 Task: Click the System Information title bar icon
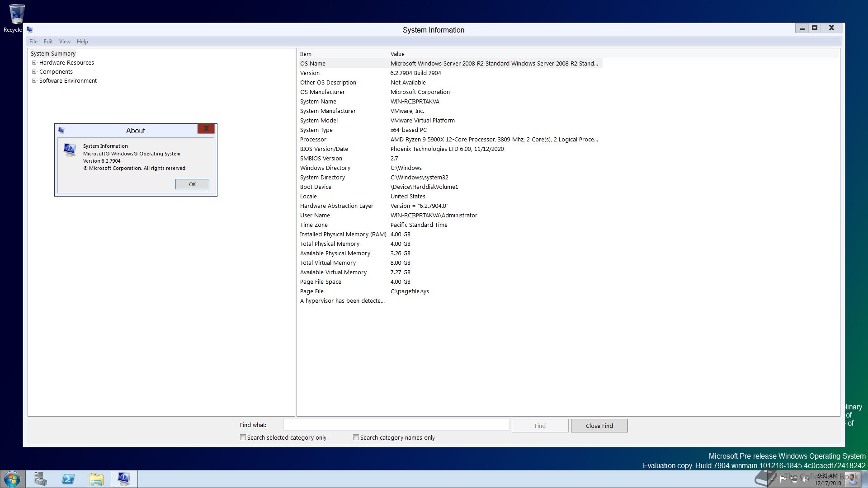click(x=30, y=30)
